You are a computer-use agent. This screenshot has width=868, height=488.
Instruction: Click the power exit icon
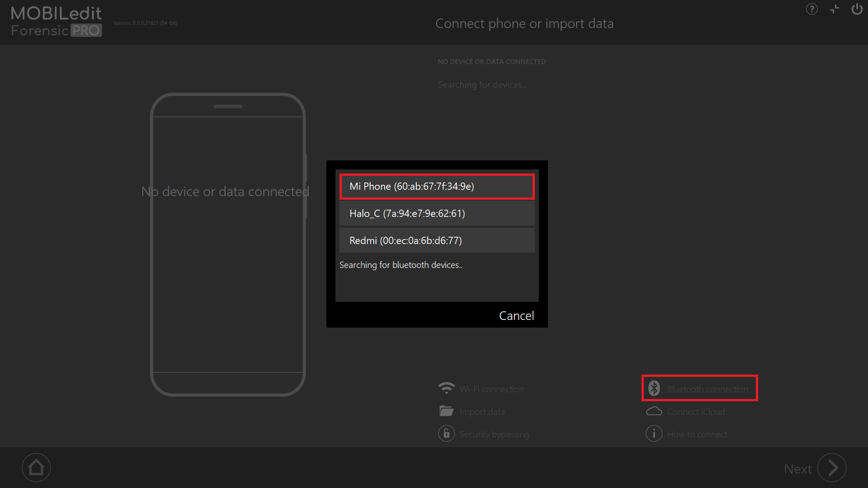pyautogui.click(x=857, y=9)
